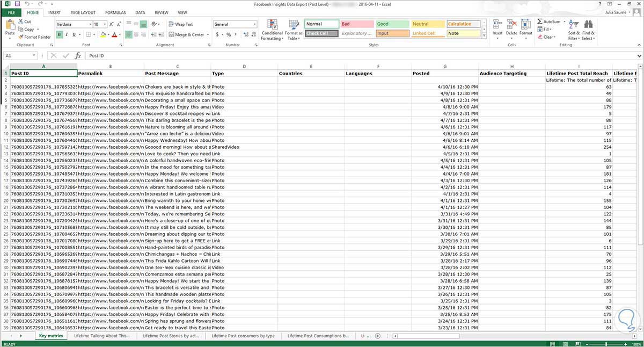Align cell text to the right
Screen dimensions: 644x347
(x=144, y=34)
